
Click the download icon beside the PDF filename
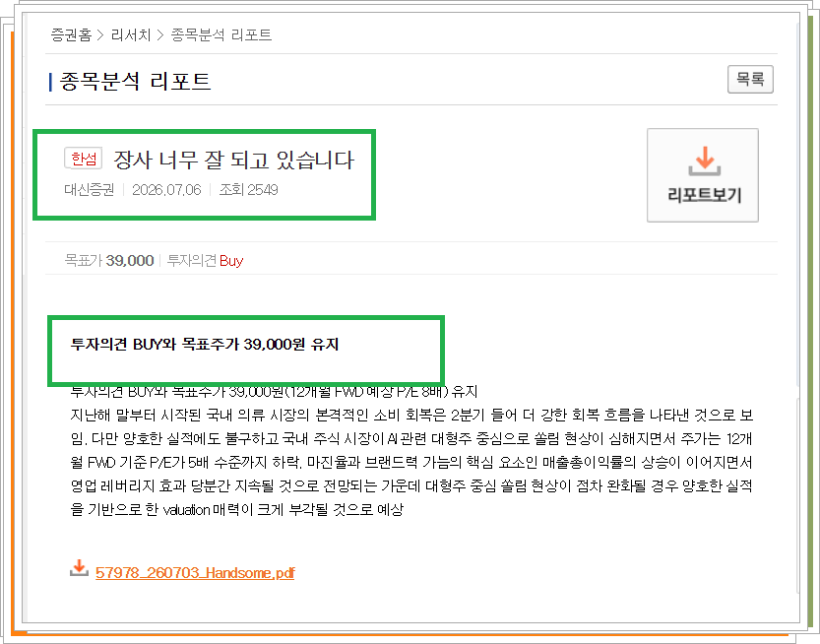tap(79, 568)
